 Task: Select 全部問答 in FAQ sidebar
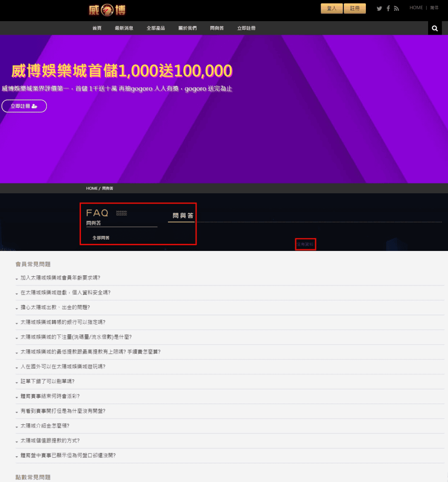pos(101,238)
